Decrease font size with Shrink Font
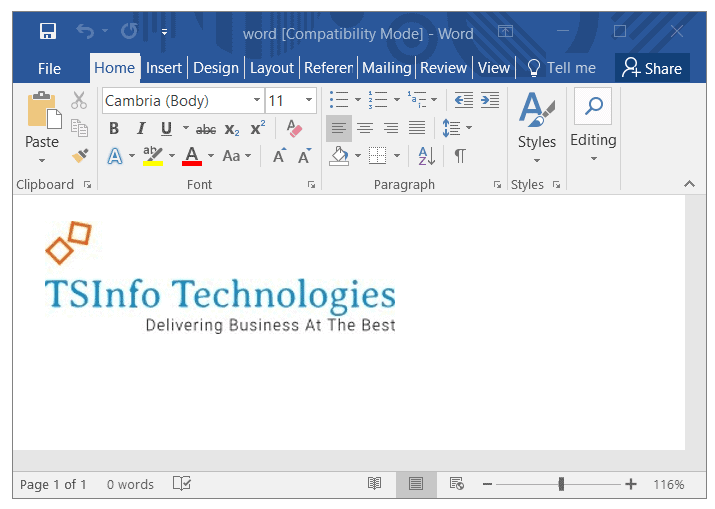The image size is (715, 509). (304, 156)
